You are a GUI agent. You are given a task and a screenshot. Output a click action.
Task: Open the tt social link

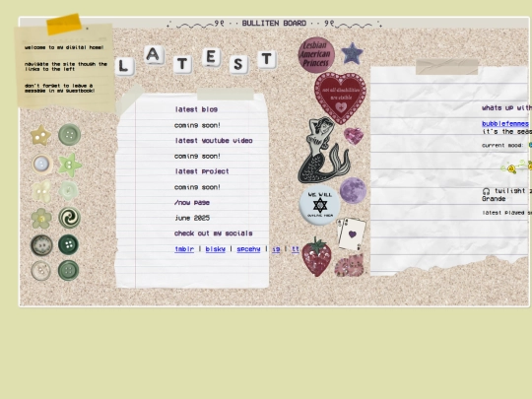pos(296,249)
